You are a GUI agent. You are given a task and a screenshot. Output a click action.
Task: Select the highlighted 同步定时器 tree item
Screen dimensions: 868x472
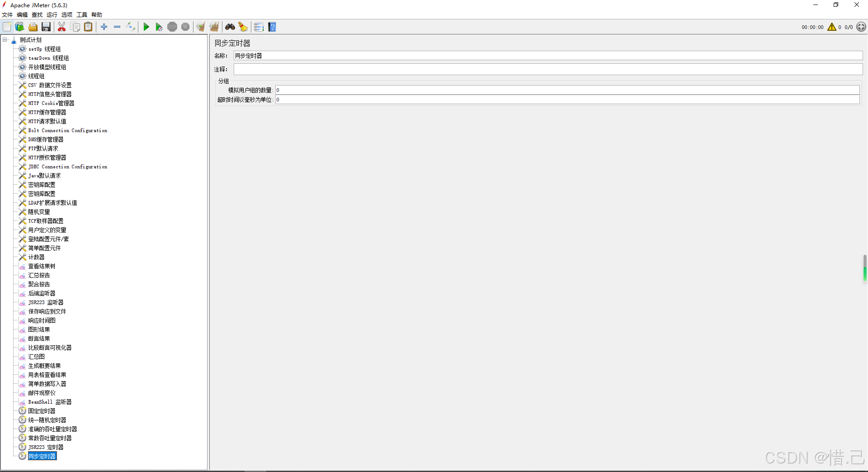pos(42,456)
